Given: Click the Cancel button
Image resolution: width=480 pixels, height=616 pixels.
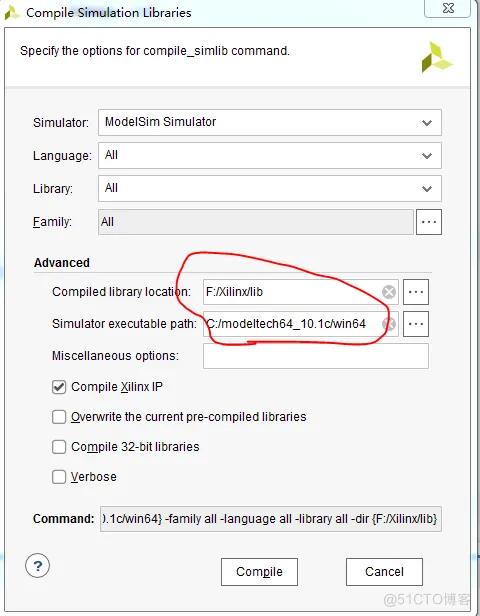Looking at the screenshot, I should (384, 572).
